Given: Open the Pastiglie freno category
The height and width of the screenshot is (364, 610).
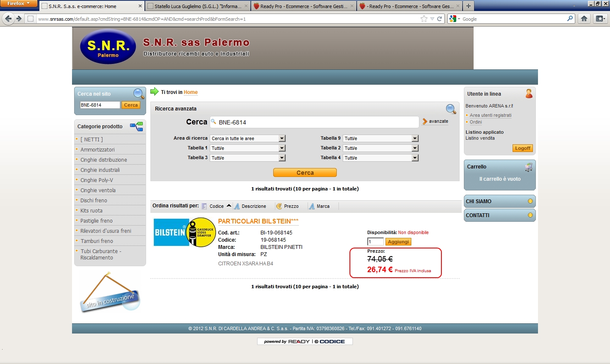Looking at the screenshot, I should 97,221.
